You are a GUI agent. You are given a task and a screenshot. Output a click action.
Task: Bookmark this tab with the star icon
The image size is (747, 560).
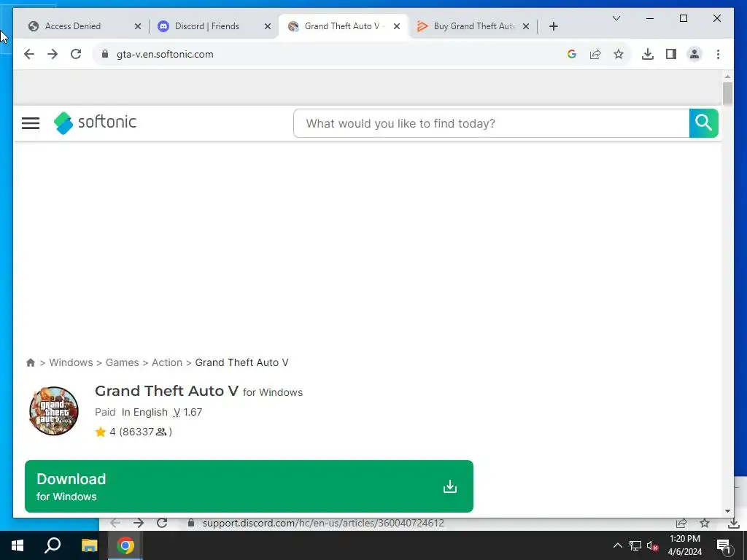pos(619,54)
